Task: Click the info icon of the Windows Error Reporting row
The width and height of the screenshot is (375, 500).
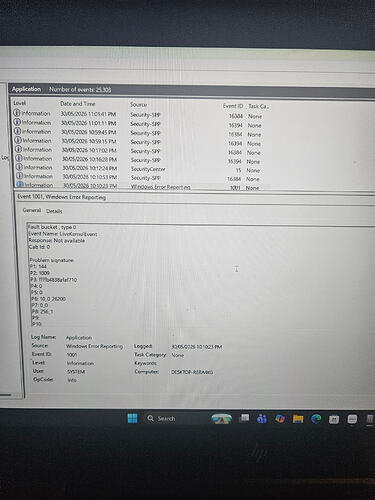Action: pyautogui.click(x=20, y=184)
